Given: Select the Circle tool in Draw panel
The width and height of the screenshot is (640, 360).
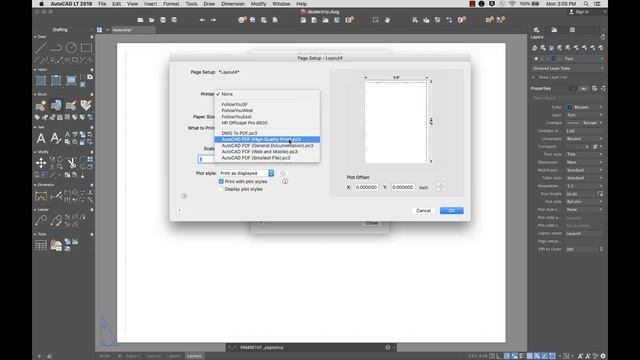Looking at the screenshot, I should point(71,48).
